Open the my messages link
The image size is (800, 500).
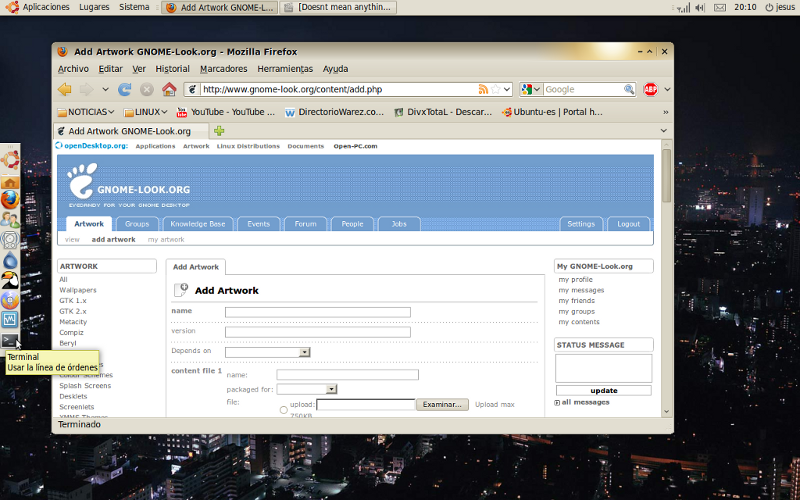tap(581, 290)
